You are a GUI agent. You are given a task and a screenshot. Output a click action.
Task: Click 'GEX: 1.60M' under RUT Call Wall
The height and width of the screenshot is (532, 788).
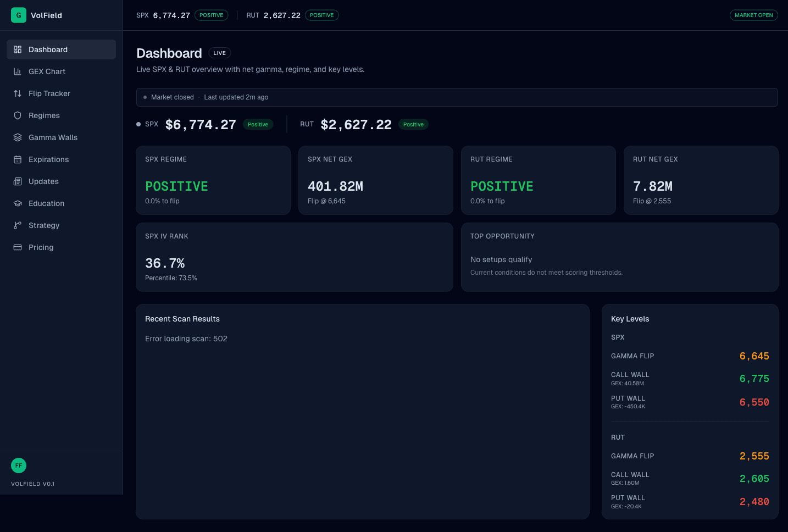(x=625, y=483)
